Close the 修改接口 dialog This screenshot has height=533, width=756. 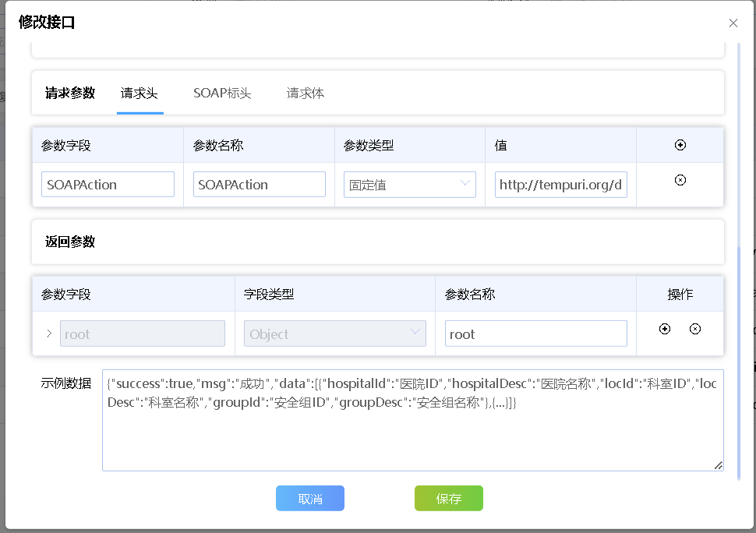tap(733, 23)
